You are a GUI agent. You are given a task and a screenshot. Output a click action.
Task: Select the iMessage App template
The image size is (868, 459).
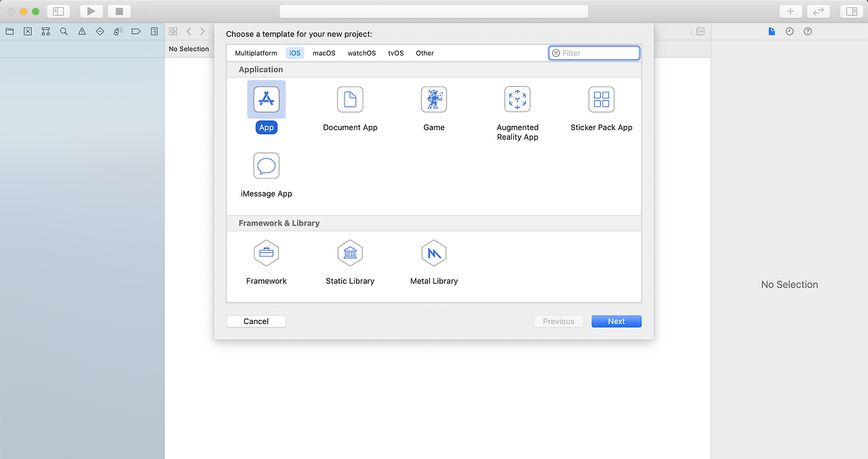click(267, 166)
